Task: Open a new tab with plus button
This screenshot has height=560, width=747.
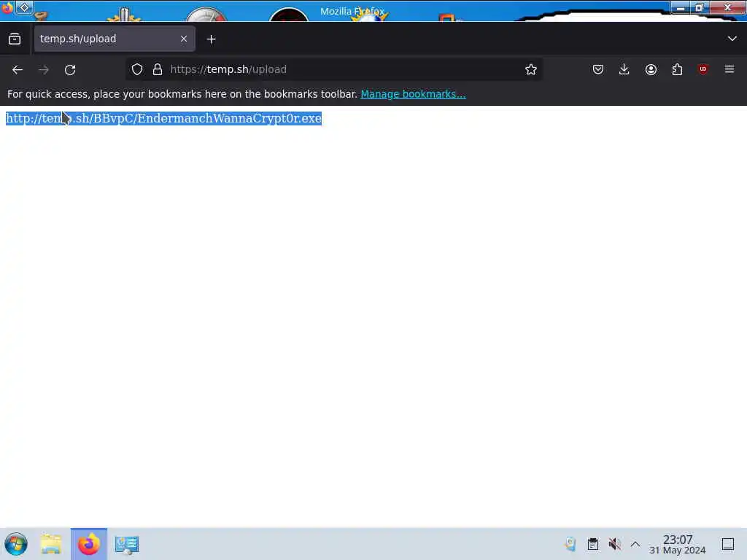Action: pyautogui.click(x=211, y=39)
